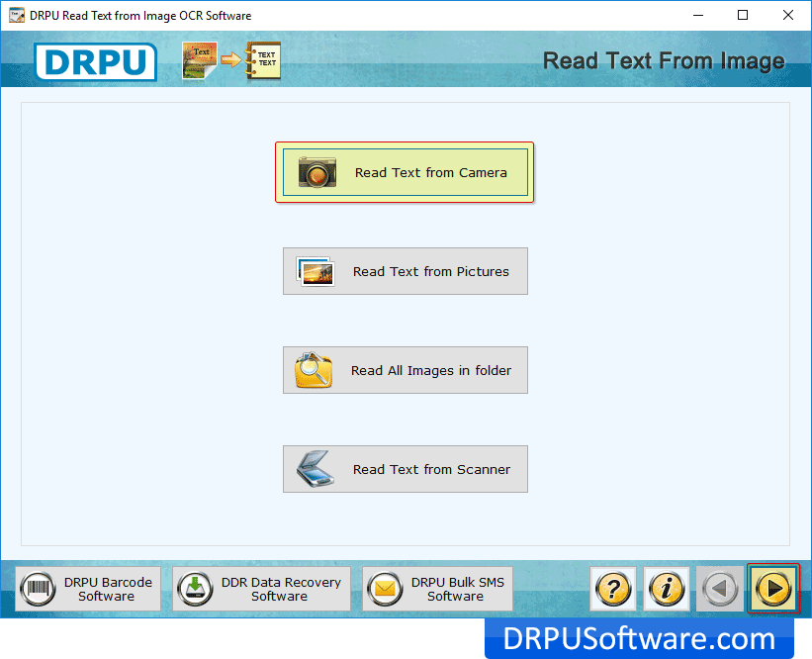
Task: Click the yellow envelope SMS icon
Action: pyautogui.click(x=384, y=590)
